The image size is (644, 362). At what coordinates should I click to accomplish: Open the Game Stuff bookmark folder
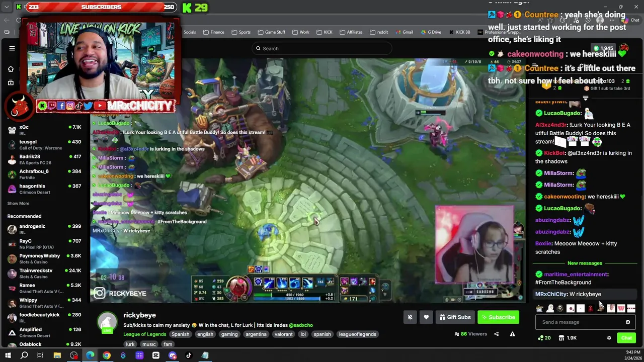click(x=271, y=32)
